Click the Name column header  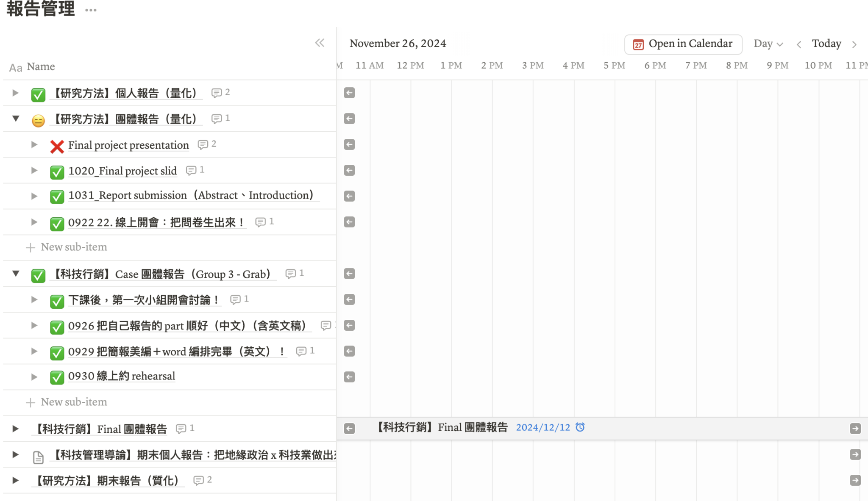point(41,66)
